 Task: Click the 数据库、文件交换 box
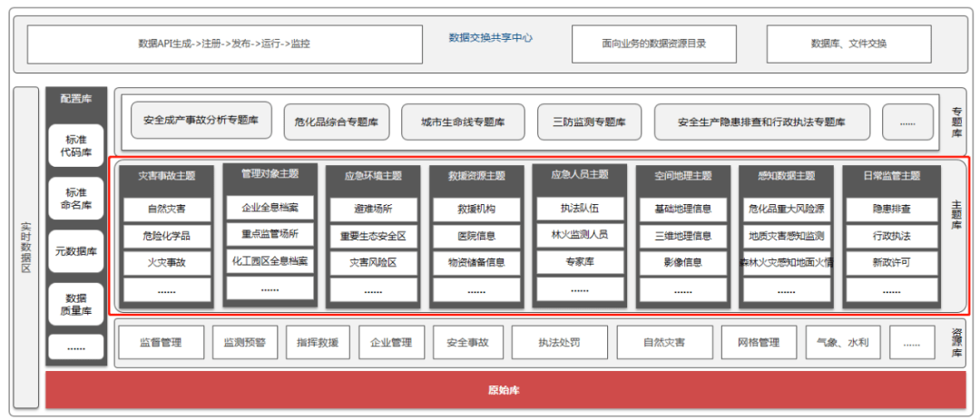pos(848,44)
